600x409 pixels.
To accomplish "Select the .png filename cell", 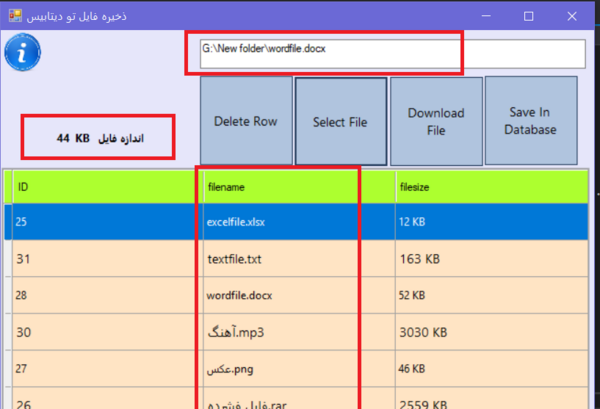I will (x=299, y=369).
